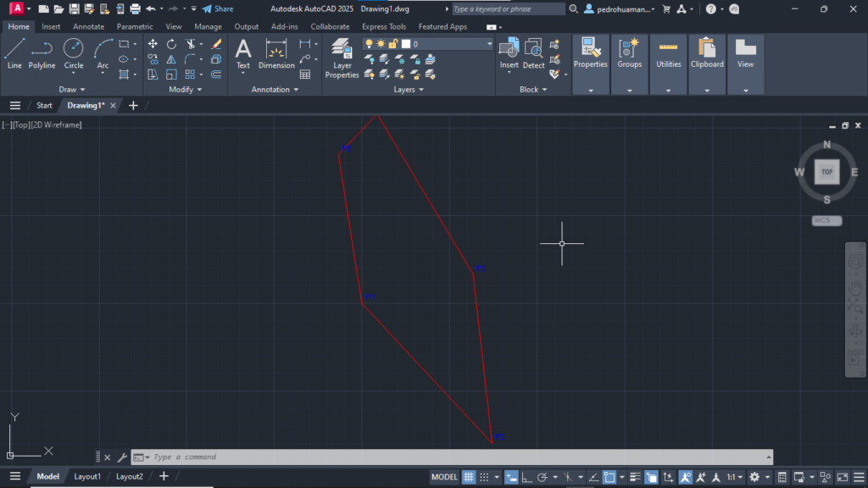Screen dimensions: 868x488
Task: Expand the Draw panel dropdown
Action: click(72, 89)
